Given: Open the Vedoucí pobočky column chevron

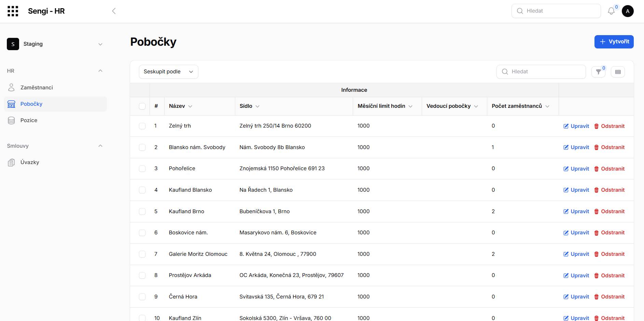Looking at the screenshot, I should click(x=476, y=106).
